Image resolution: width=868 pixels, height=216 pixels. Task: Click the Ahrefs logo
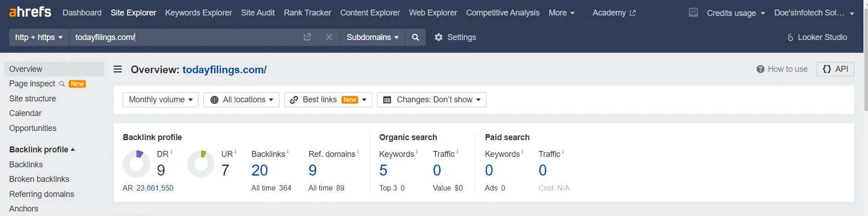pyautogui.click(x=30, y=12)
